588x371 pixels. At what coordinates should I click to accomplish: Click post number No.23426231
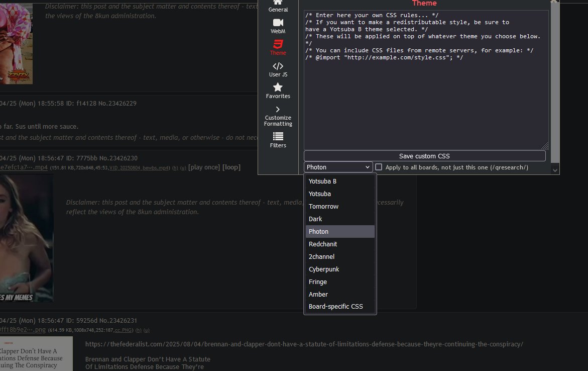(x=118, y=320)
